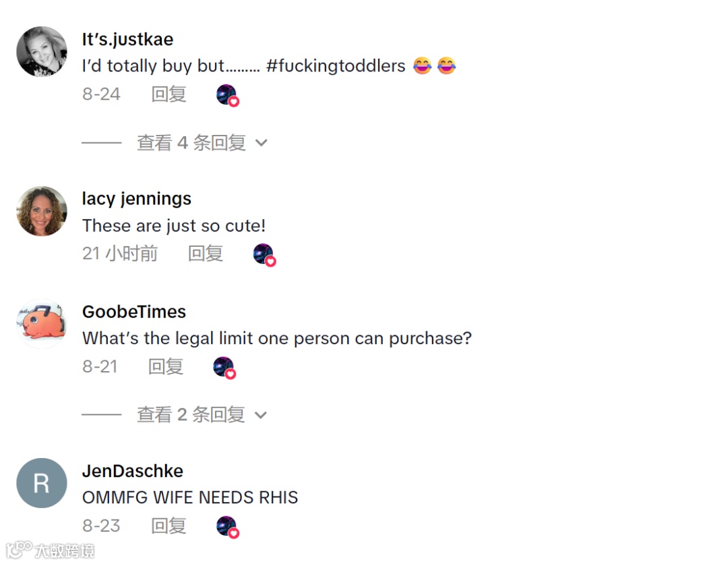Open username link GoobeTimes
The width and height of the screenshot is (728, 564).
coord(134,312)
